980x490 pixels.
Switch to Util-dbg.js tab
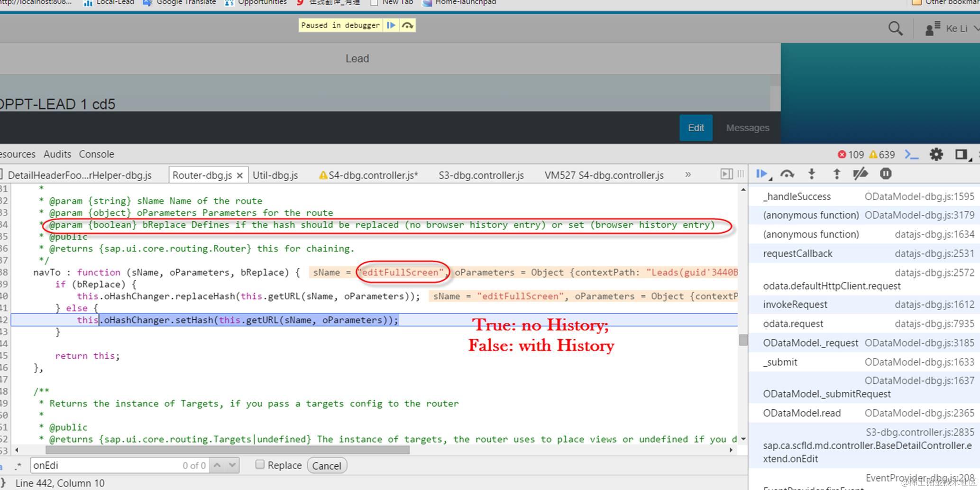pyautogui.click(x=275, y=175)
